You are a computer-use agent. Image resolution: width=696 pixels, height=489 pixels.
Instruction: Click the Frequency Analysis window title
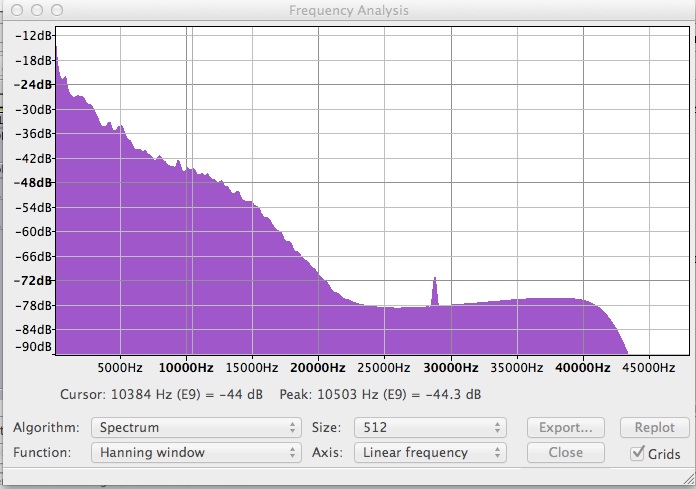coord(348,10)
